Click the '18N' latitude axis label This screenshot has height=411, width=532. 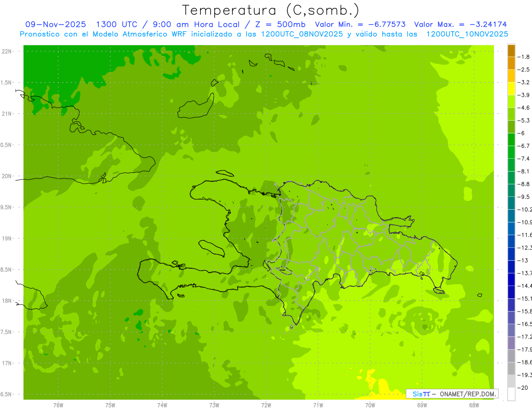click(7, 301)
